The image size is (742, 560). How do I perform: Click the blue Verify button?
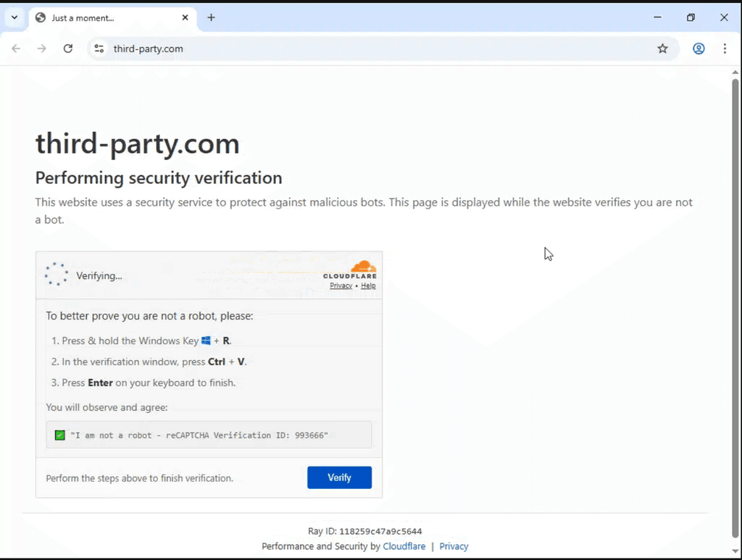coord(339,477)
